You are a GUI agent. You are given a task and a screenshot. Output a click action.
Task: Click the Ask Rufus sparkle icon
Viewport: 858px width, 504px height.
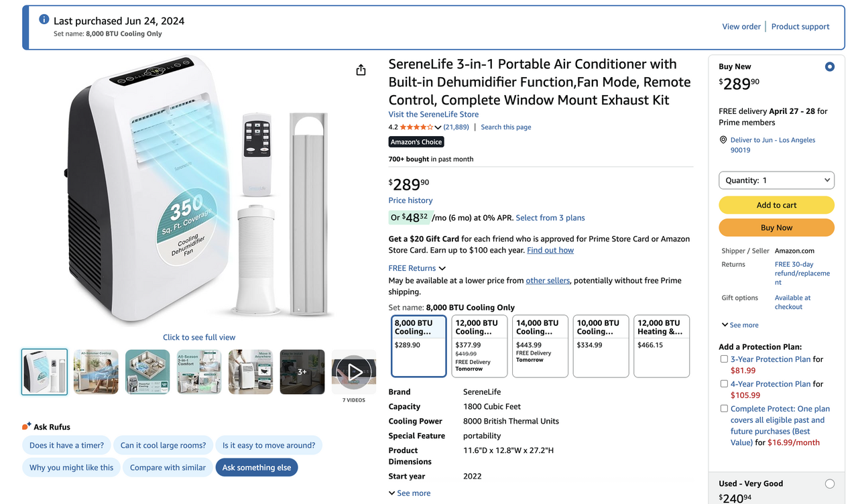pyautogui.click(x=26, y=426)
